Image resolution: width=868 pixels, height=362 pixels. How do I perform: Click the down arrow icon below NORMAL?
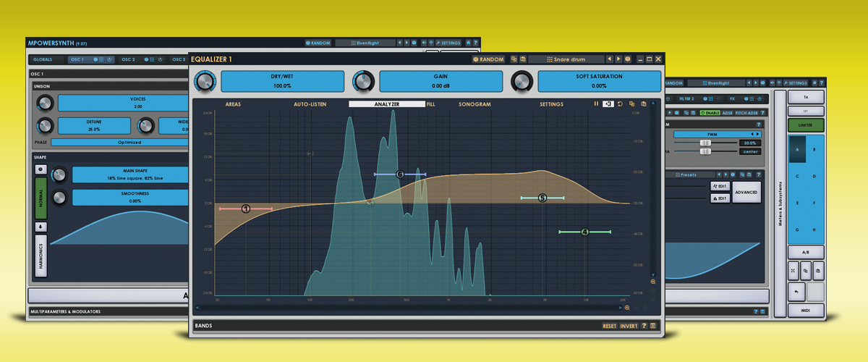click(41, 227)
